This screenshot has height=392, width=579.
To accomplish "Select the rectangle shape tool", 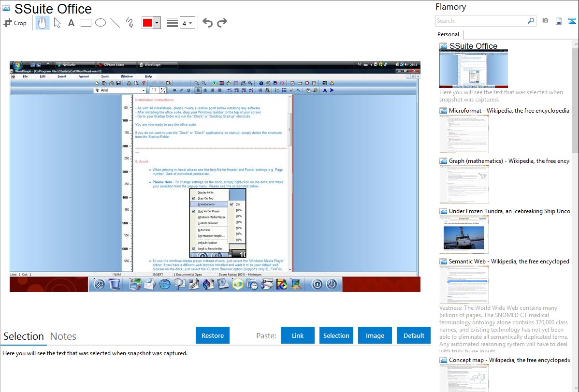I will click(86, 23).
